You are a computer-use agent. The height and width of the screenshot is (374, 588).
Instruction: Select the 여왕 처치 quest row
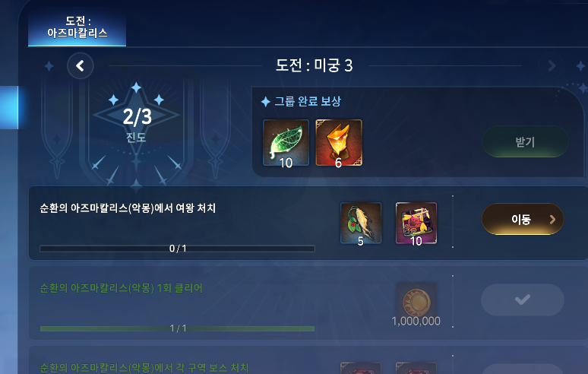(308, 223)
